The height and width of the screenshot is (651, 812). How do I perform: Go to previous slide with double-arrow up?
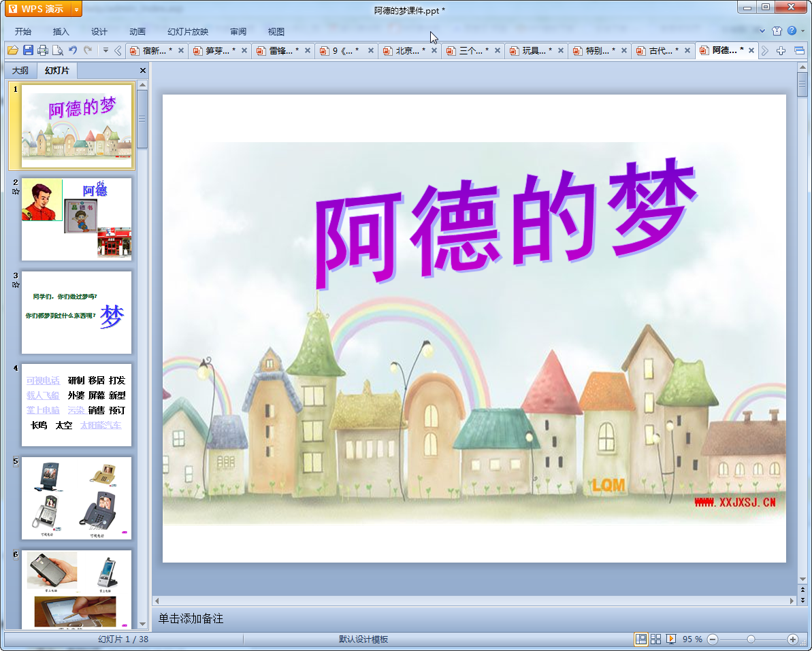[x=802, y=590]
